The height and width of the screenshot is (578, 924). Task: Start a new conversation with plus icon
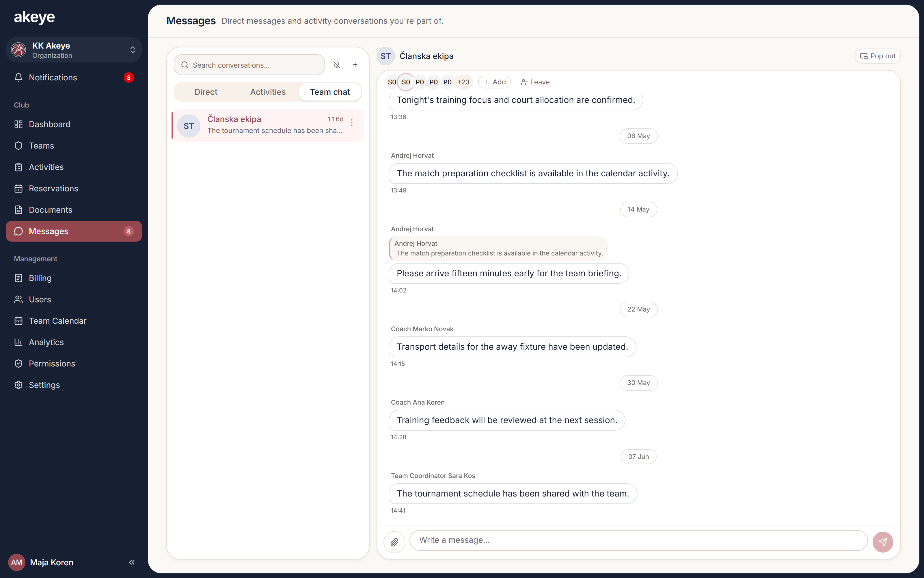pyautogui.click(x=355, y=65)
